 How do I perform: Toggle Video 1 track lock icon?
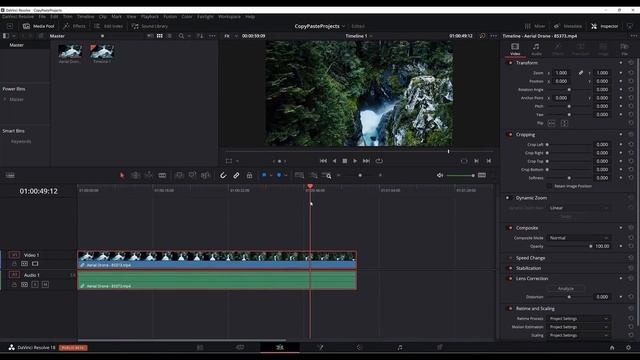point(14,264)
